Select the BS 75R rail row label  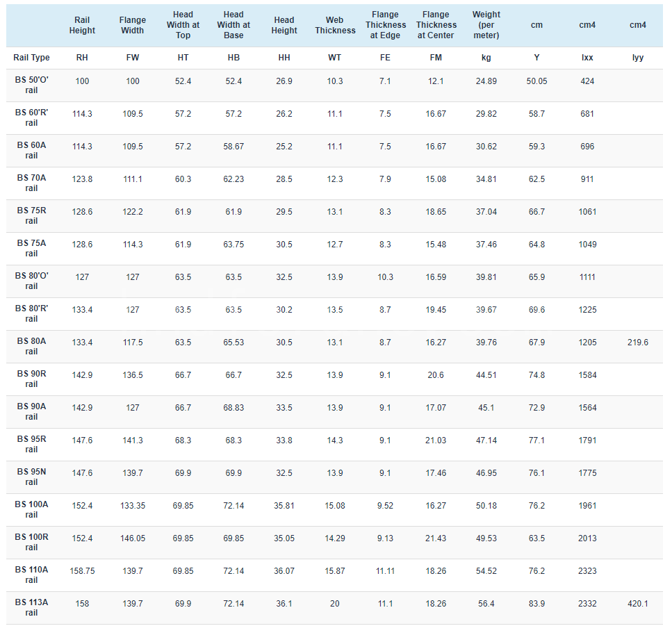pos(31,215)
